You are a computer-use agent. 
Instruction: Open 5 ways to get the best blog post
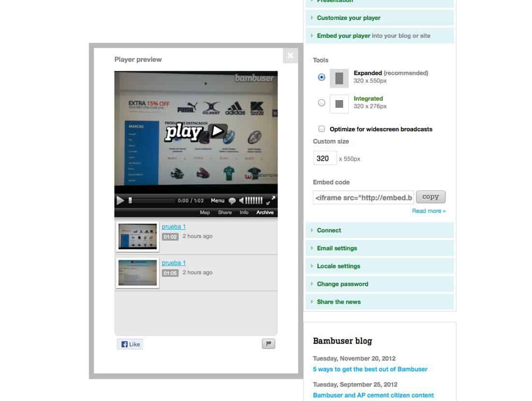coord(370,369)
